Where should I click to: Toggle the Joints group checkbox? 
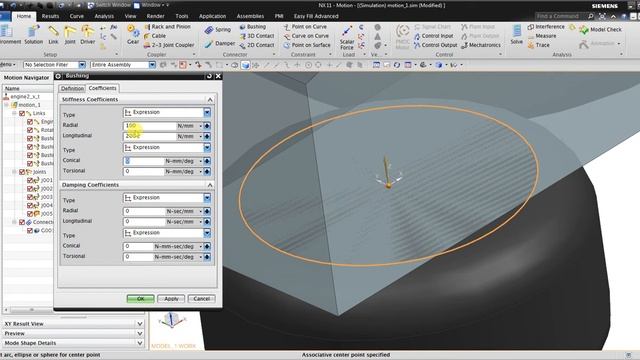[22, 172]
